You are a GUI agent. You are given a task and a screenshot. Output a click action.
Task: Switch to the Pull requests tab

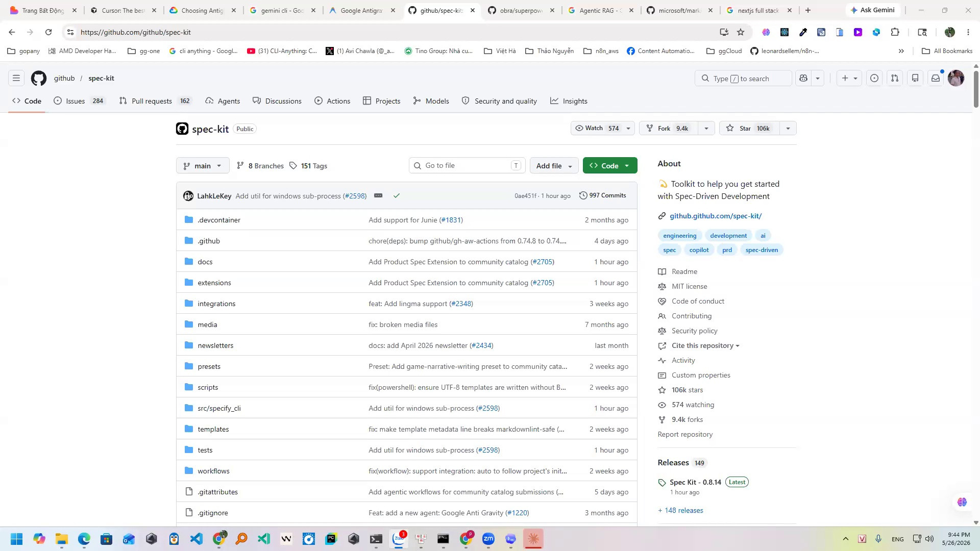[155, 101]
